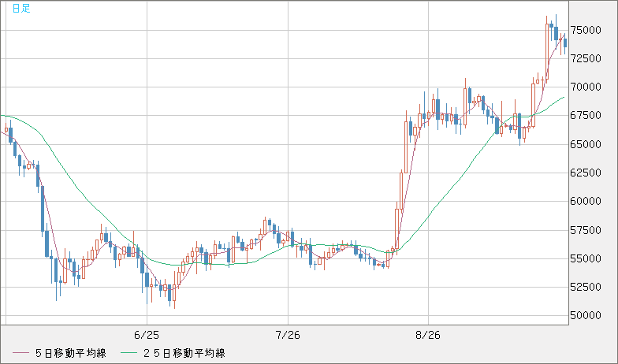
Task: Click the 60000 price axis label
Action: click(587, 202)
